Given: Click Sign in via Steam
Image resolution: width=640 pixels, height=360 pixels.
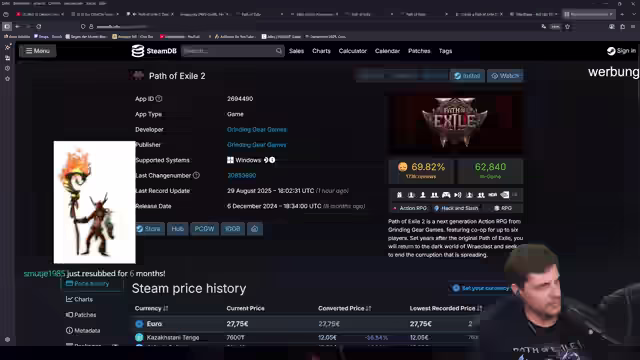Looking at the screenshot, I should click(x=621, y=51).
